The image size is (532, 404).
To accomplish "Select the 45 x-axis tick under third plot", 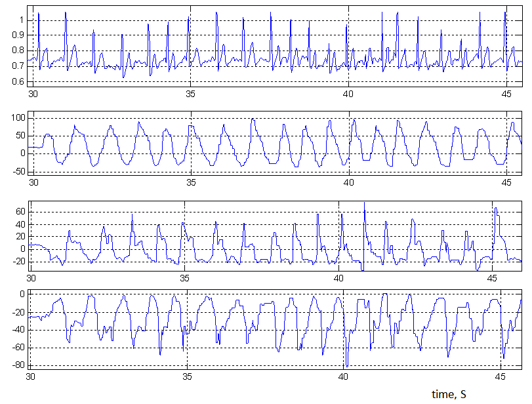I will point(492,278).
